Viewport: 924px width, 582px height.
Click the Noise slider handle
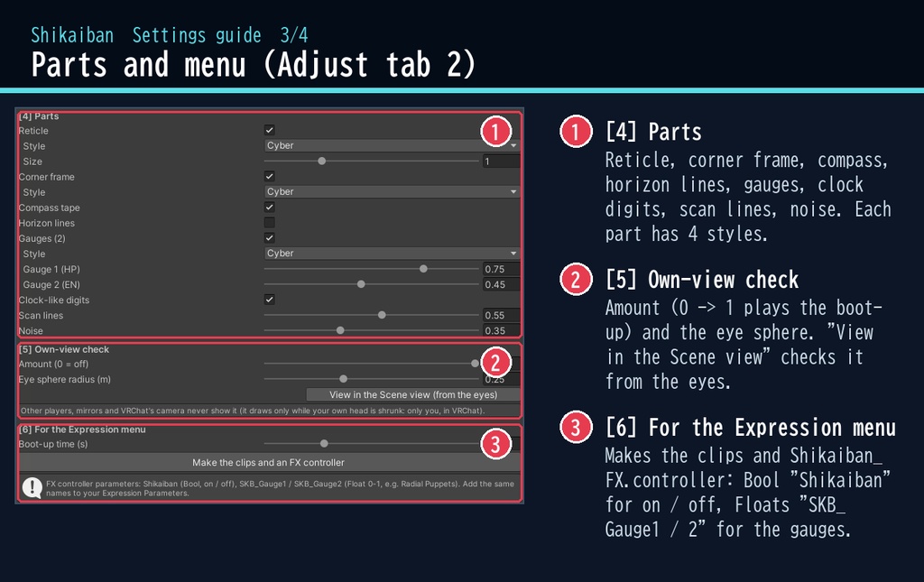coord(340,330)
